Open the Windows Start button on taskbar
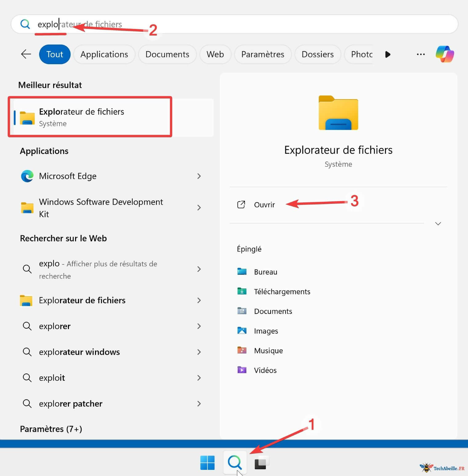Image resolution: width=468 pixels, height=476 pixels. pos(207,463)
